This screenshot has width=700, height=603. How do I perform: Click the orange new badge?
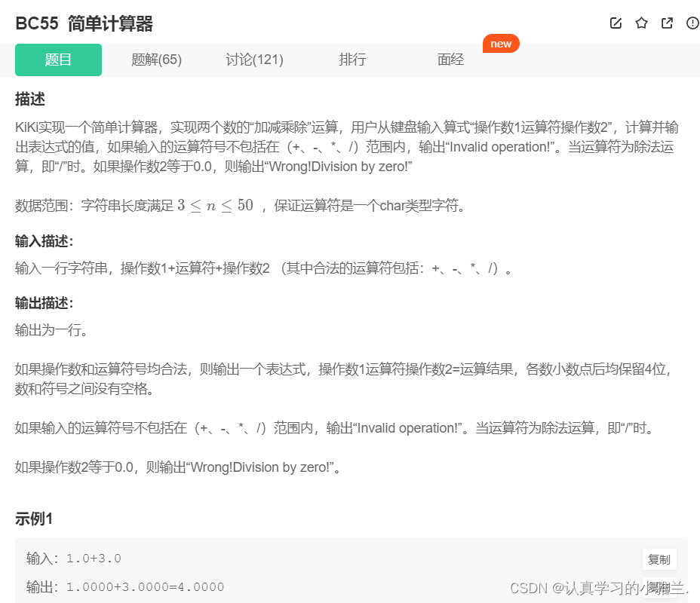coord(501,44)
